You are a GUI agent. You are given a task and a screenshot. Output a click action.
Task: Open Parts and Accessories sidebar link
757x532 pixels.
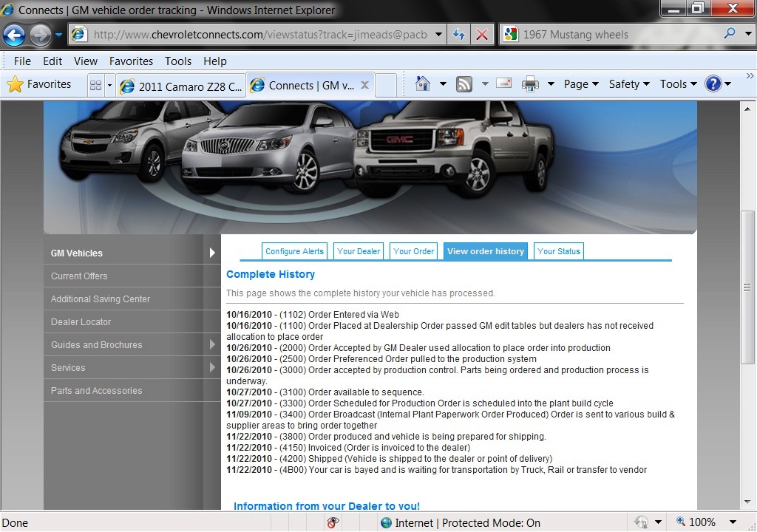[132, 391]
